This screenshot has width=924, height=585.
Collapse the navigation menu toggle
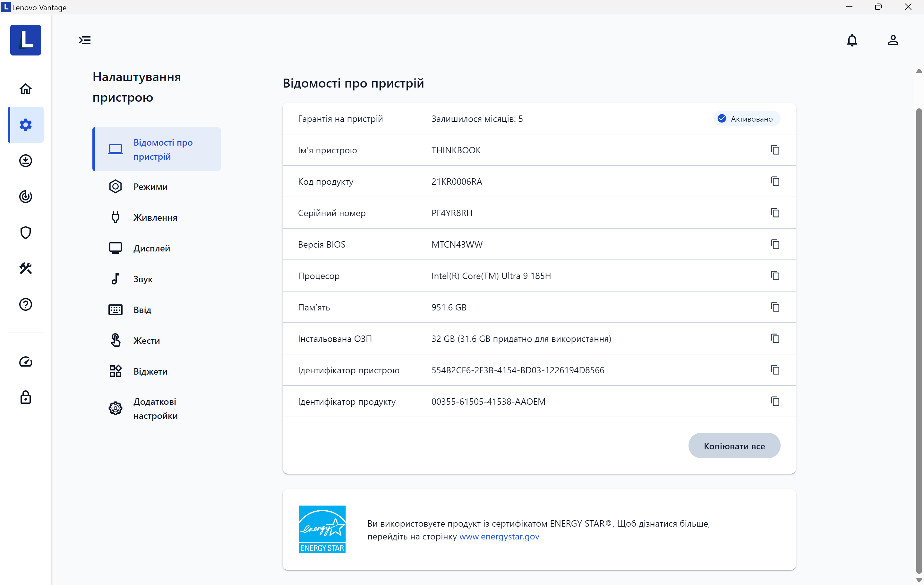85,40
